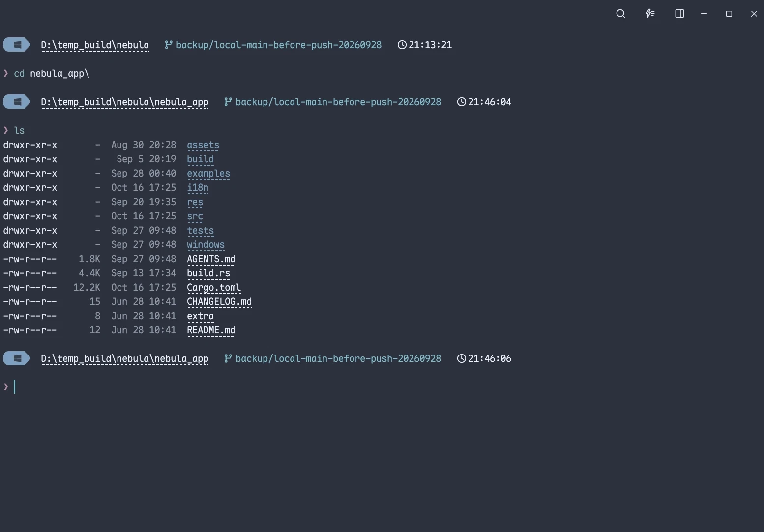Click the git branch icon on first prompt

(168, 45)
